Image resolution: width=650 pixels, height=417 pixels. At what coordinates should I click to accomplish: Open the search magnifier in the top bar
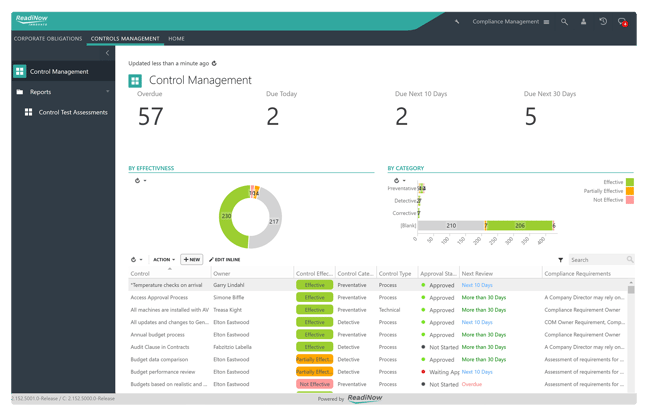[564, 22]
